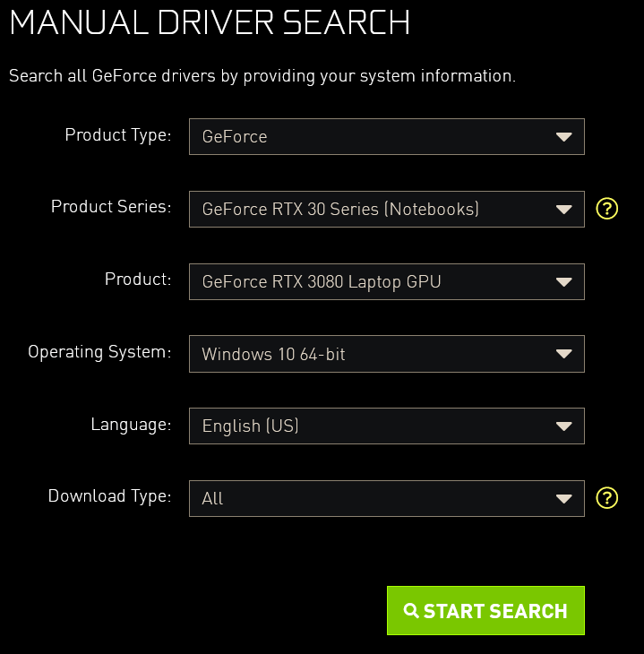Open the Operating System dropdown
644x654 pixels.
coord(387,354)
